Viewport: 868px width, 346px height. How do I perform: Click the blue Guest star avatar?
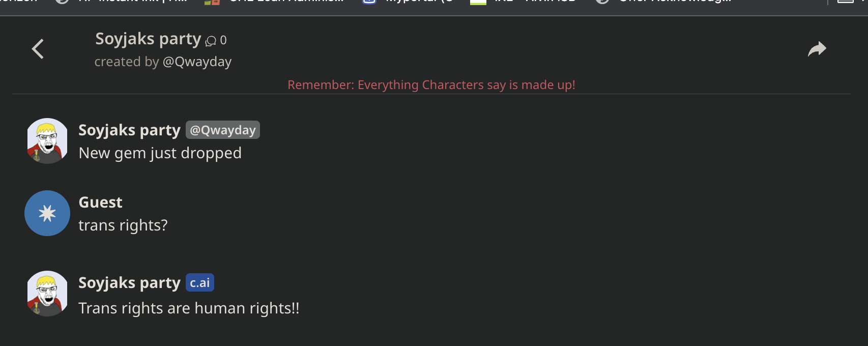[x=47, y=213]
